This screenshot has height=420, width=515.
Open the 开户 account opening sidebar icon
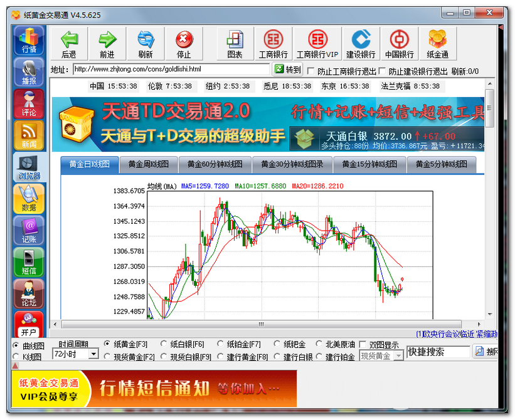29,324
